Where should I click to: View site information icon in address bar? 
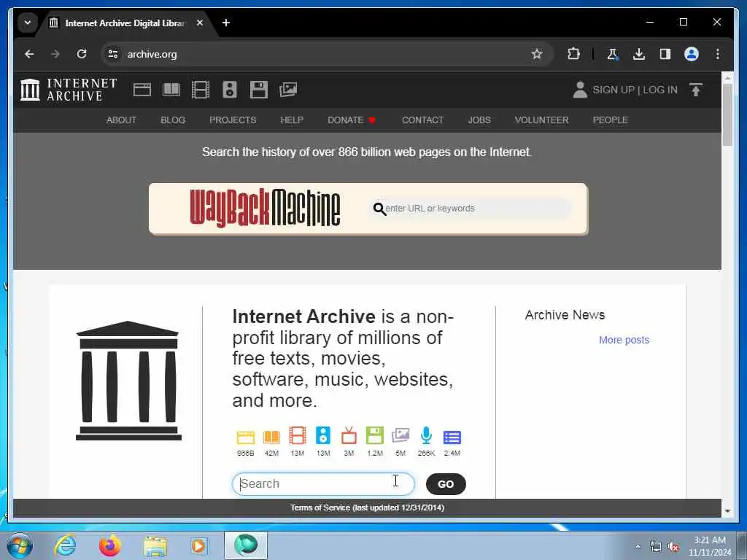113,54
